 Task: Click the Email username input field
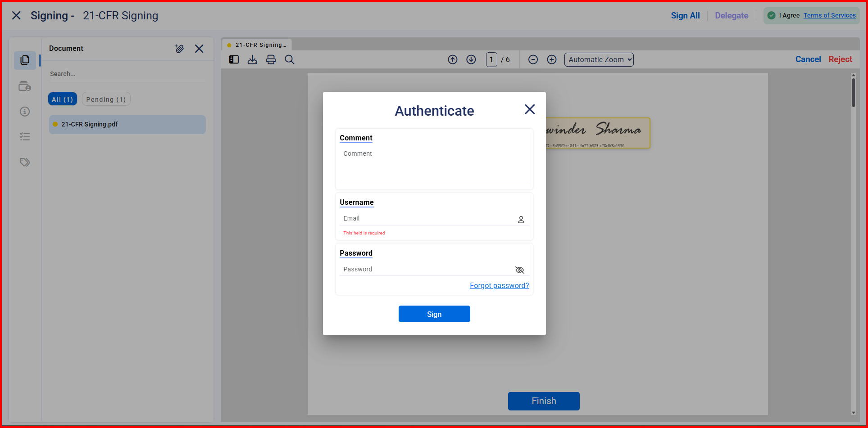[428, 218]
